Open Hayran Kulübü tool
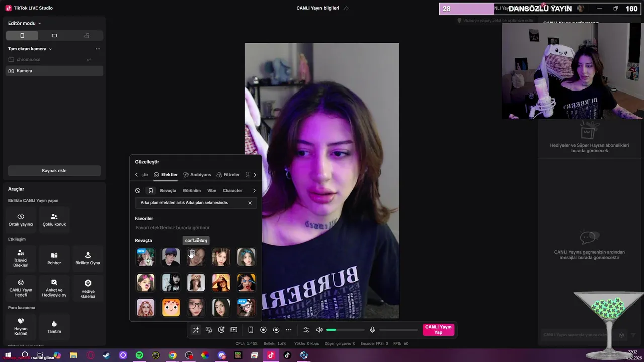644x362 pixels. (21, 326)
